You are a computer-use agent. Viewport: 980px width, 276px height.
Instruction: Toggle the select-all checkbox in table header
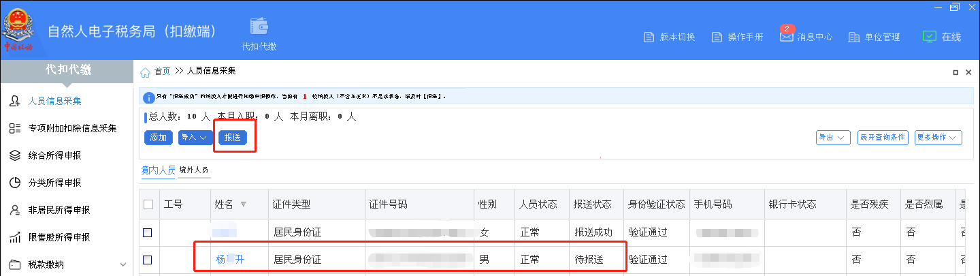(148, 204)
